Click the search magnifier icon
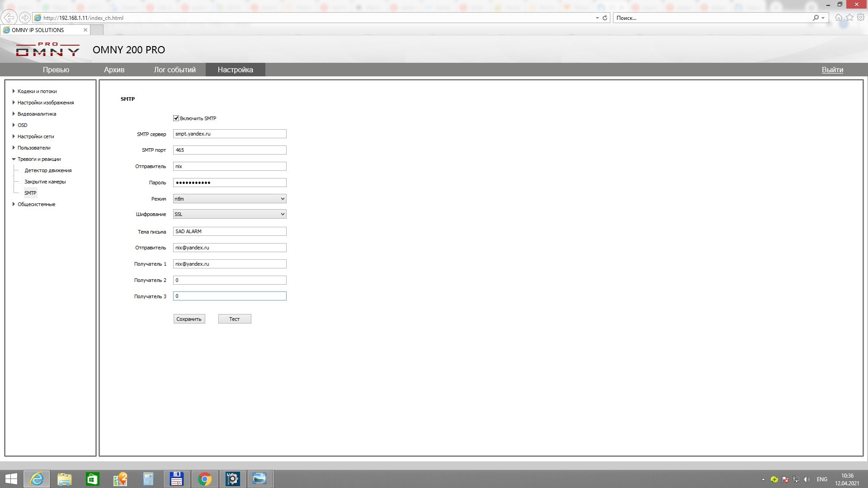The width and height of the screenshot is (868, 488). 816,18
